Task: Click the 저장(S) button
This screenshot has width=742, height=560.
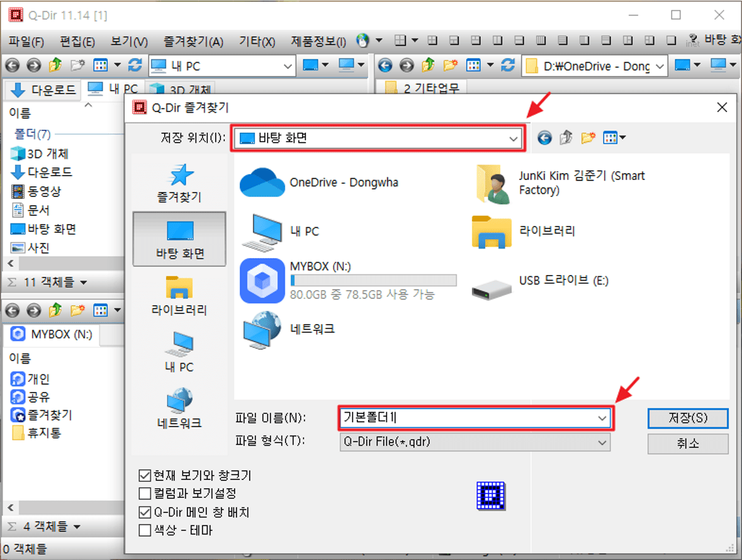Action: coord(688,418)
